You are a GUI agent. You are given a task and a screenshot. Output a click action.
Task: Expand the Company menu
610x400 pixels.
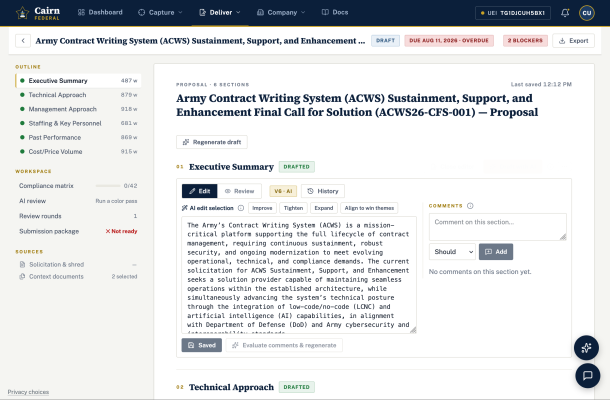(281, 12)
